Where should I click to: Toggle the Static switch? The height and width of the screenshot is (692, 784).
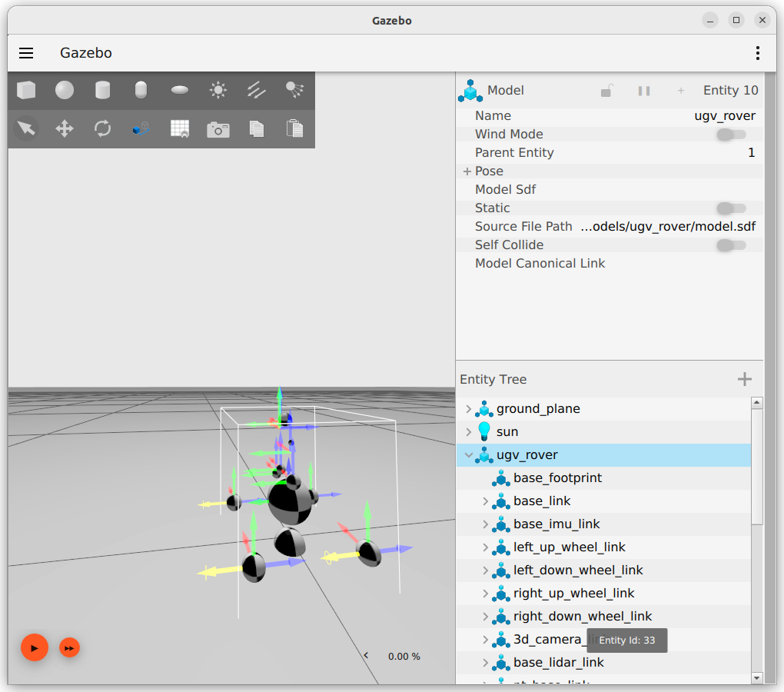[x=731, y=208]
